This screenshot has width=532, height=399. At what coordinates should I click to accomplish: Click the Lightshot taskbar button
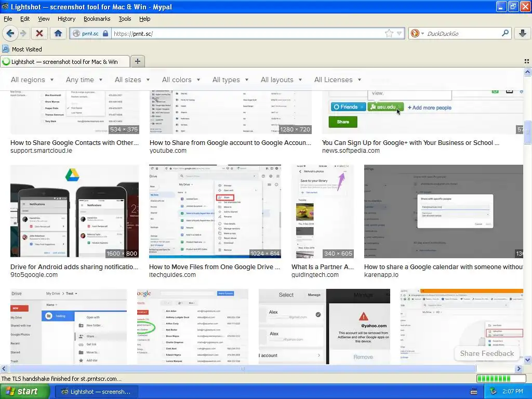click(96, 392)
